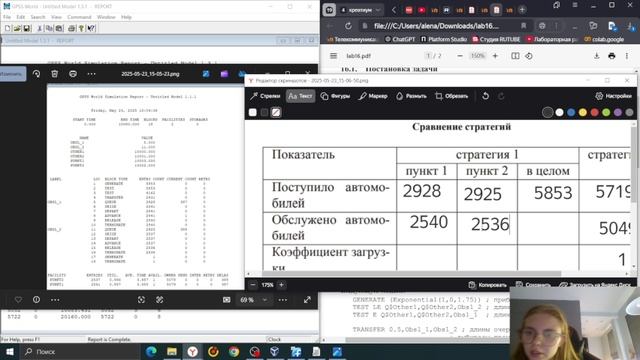Choose no-background text style option
640x360 pixels.
276,112
